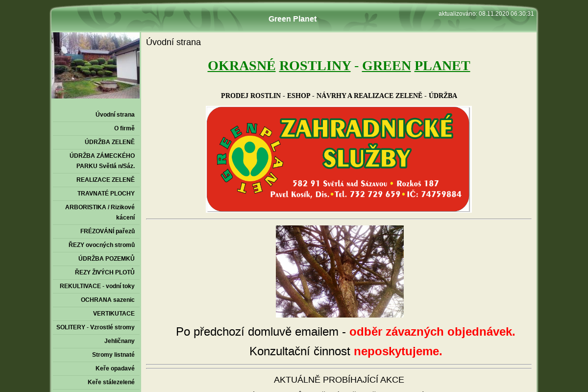Viewport: 588px width, 392px height.
Task: Select VERTIKUTACE in the sidebar
Action: click(114, 313)
